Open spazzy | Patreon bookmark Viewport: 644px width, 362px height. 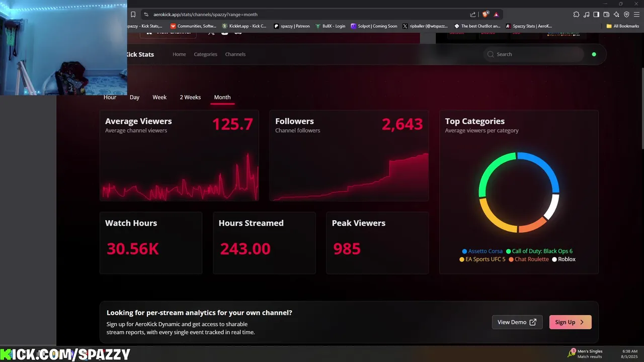[x=292, y=26]
